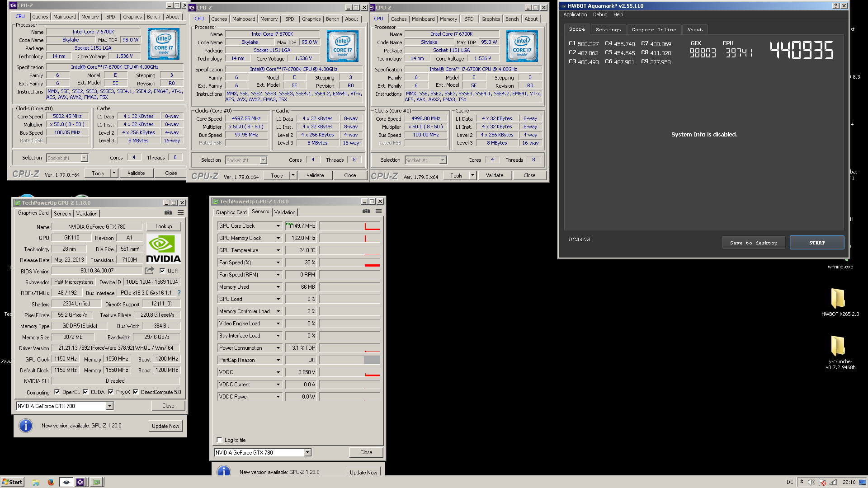
Task: Show hidden tray icons
Action: (802, 482)
